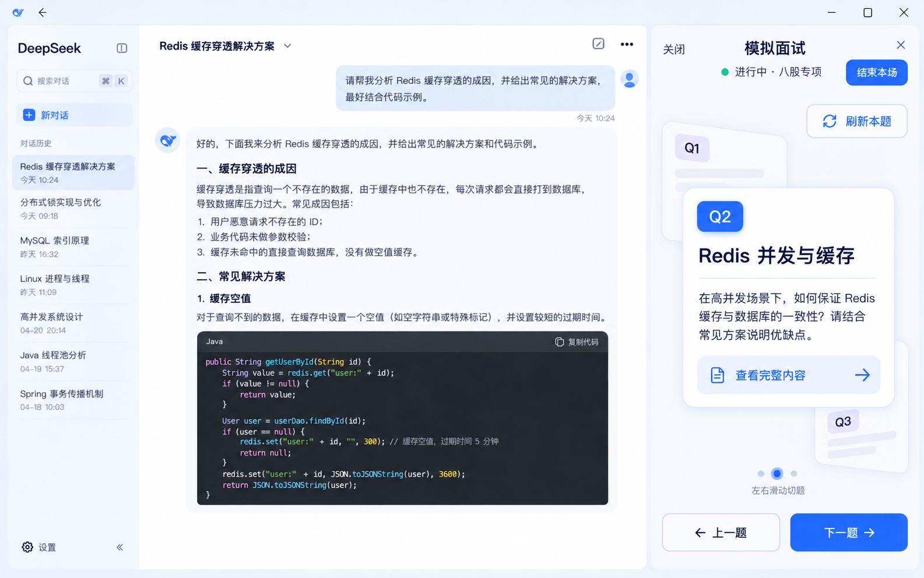Click the DeepSeek assistant avatar
This screenshot has height=578, width=924.
168,140
